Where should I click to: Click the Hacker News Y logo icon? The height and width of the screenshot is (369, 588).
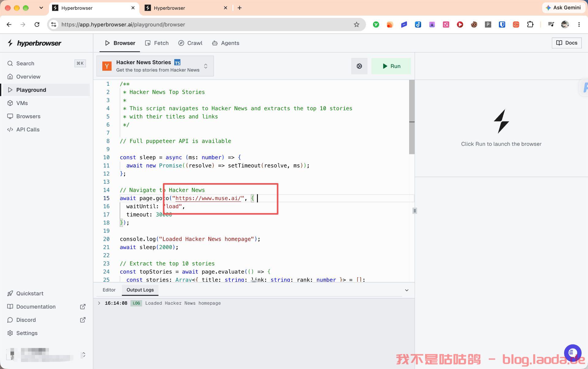click(x=107, y=66)
